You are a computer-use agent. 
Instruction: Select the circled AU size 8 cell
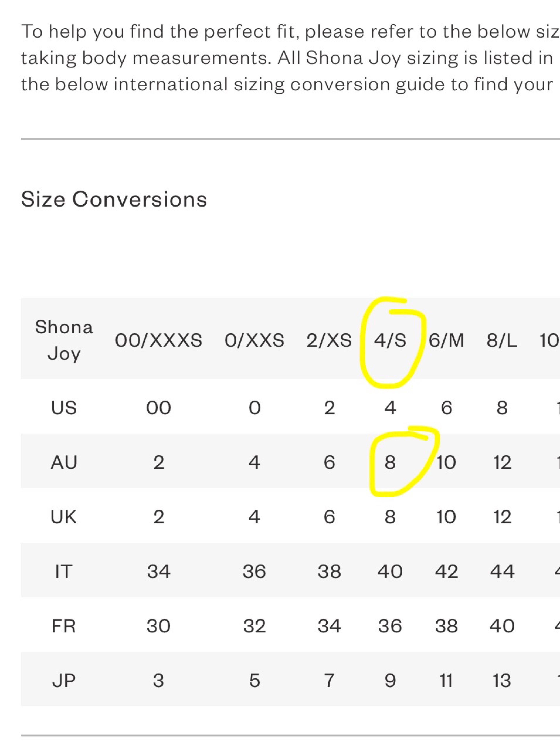pos(390,462)
